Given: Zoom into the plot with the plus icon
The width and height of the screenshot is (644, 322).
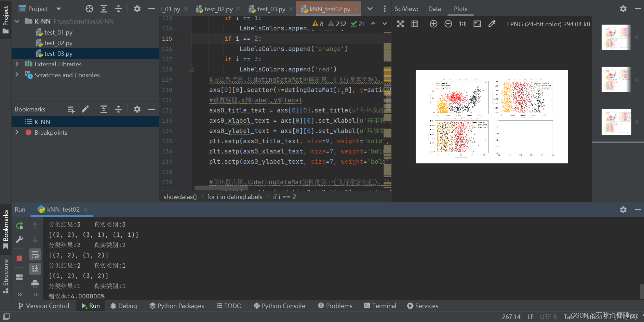Looking at the screenshot, I should tap(433, 24).
